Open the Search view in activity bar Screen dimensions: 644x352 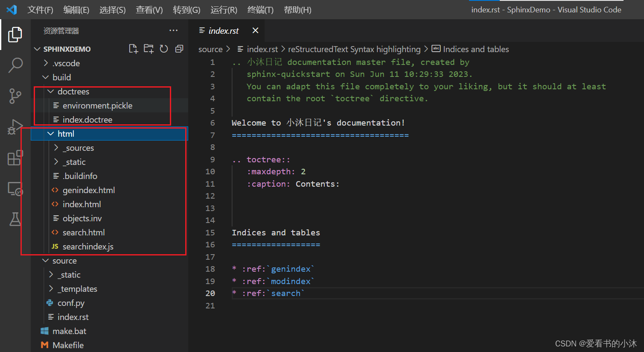[x=15, y=65]
